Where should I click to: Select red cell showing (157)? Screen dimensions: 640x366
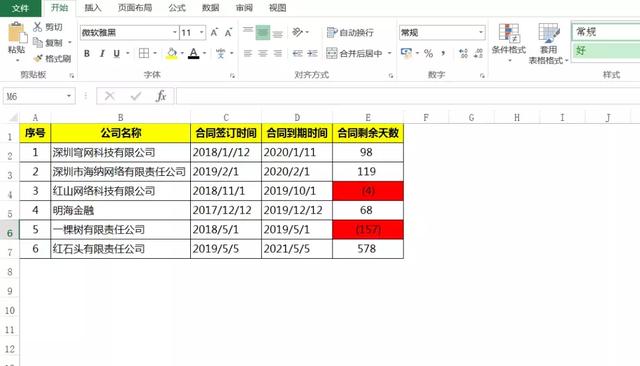pyautogui.click(x=368, y=230)
